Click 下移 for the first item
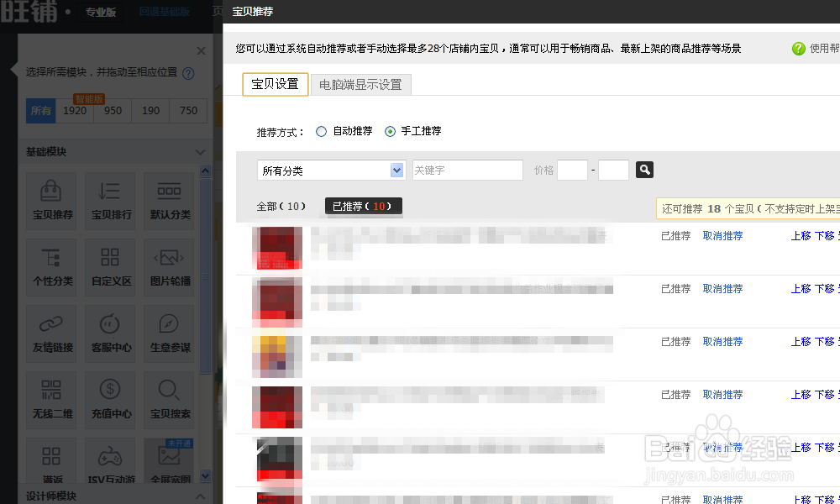The height and width of the screenshot is (504, 840). (825, 236)
